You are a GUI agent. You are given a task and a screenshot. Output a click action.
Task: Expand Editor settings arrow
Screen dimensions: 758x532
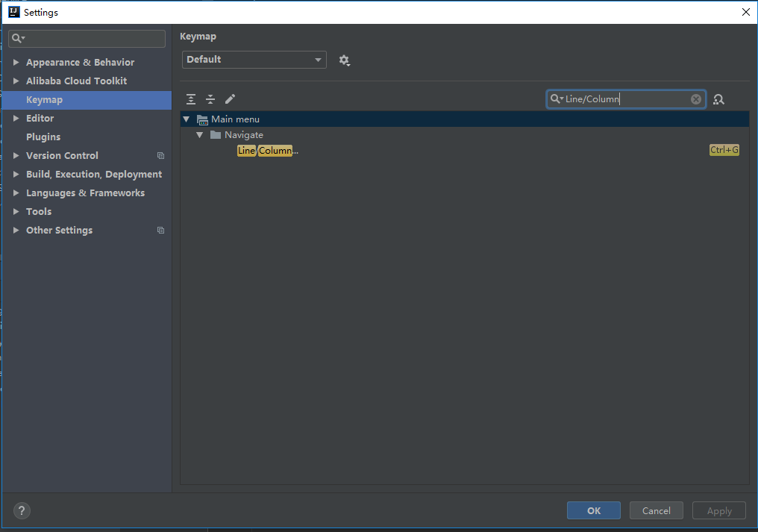coord(16,118)
